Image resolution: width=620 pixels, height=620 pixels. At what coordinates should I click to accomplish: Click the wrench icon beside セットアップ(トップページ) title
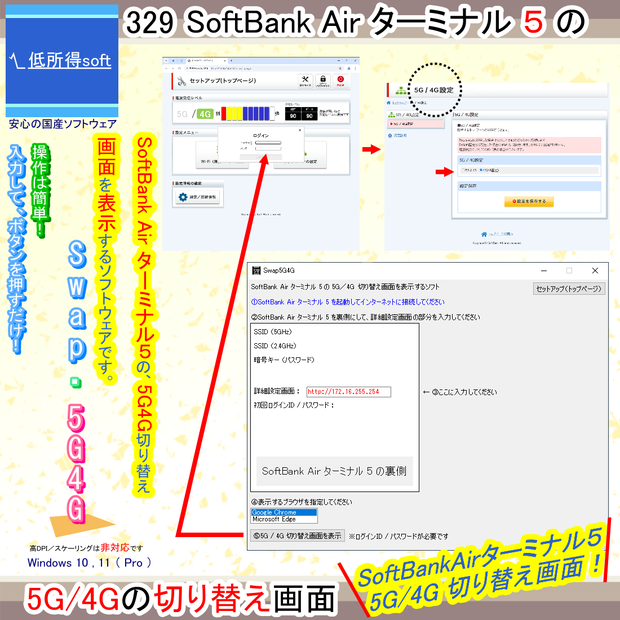coord(181,81)
